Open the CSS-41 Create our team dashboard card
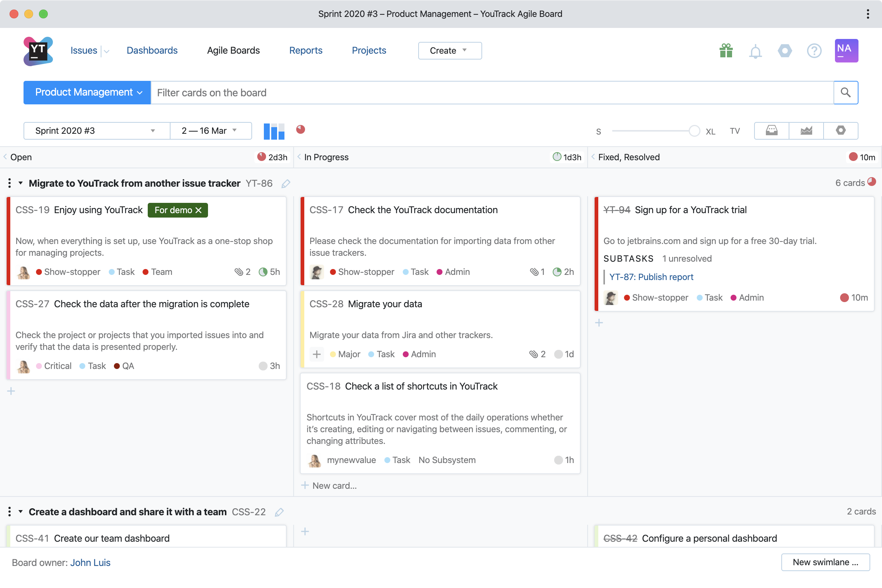 [112, 538]
